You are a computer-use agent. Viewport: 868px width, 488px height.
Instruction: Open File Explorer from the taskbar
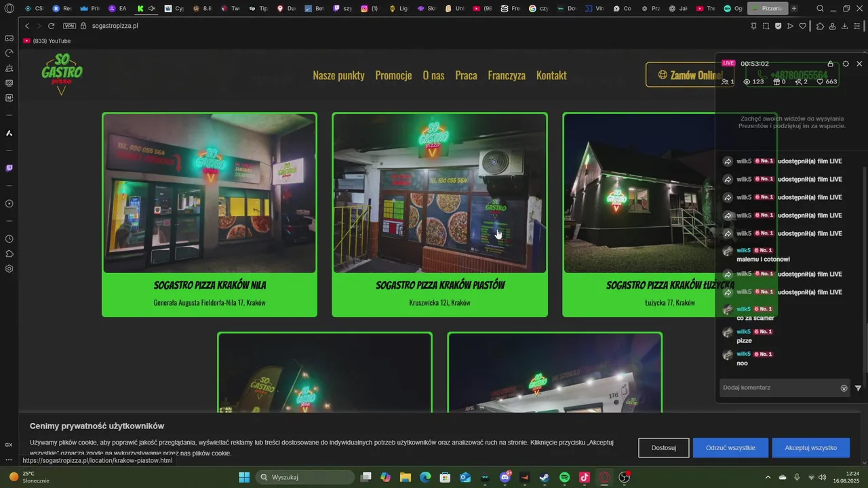pyautogui.click(x=406, y=477)
